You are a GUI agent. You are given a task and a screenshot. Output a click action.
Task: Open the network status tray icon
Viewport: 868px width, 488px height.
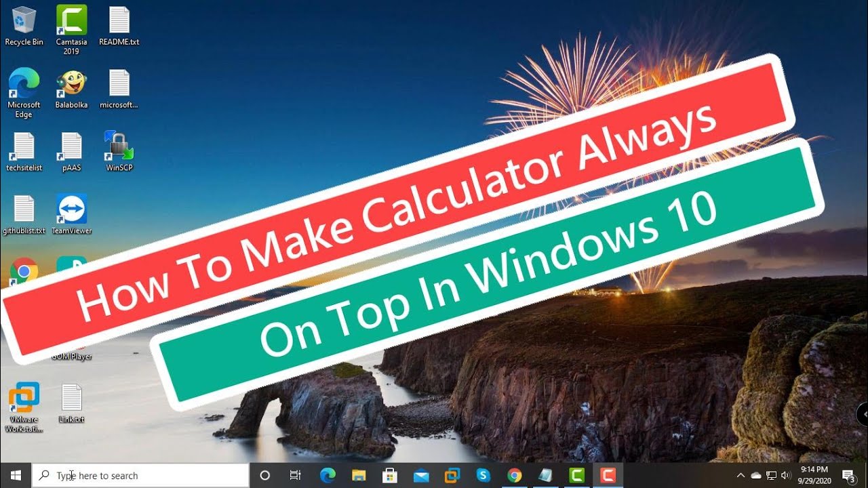click(772, 476)
